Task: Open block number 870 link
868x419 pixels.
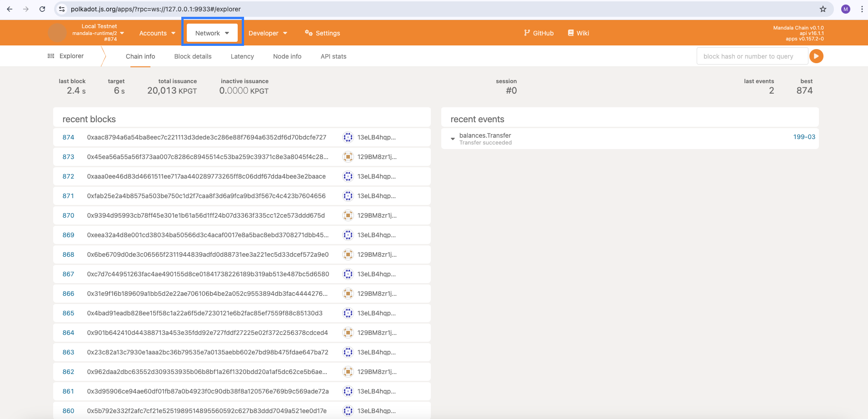Action: [x=68, y=215]
